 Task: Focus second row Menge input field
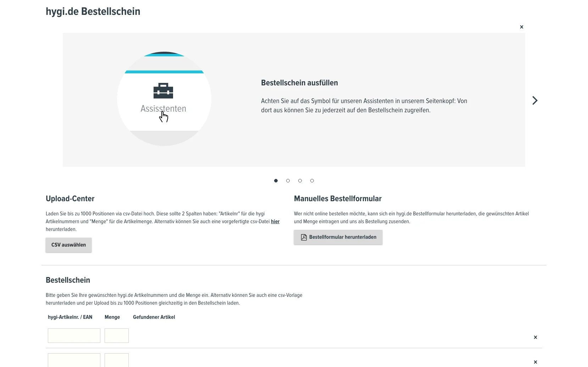[x=117, y=360]
